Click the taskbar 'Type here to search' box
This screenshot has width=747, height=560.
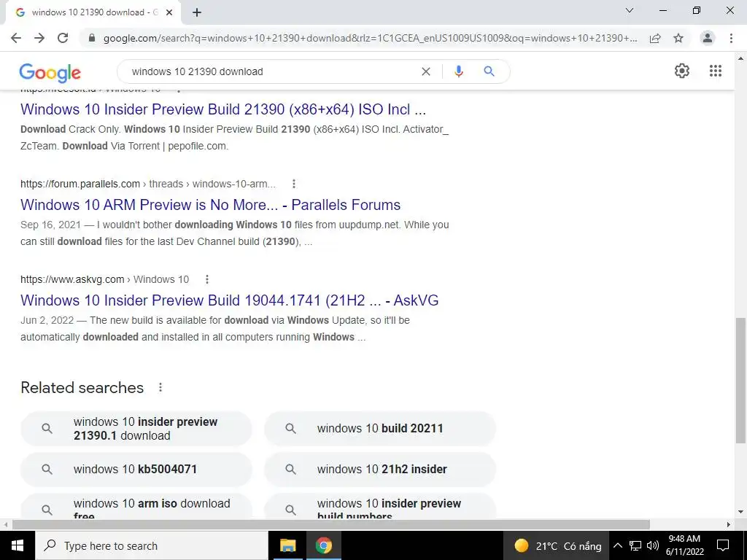[152, 545]
